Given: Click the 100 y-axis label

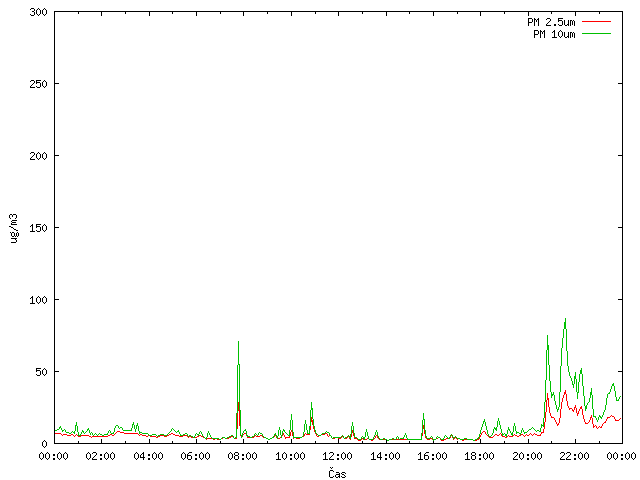Looking at the screenshot, I should click(38, 300).
